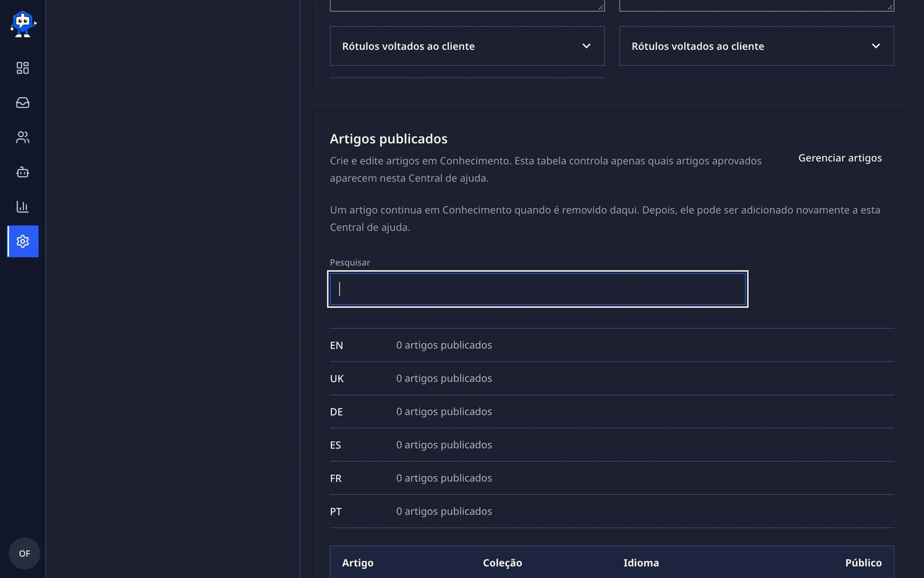Viewport: 924px width, 578px height.
Task: Focus the Pesquisar search field
Action: (538, 289)
